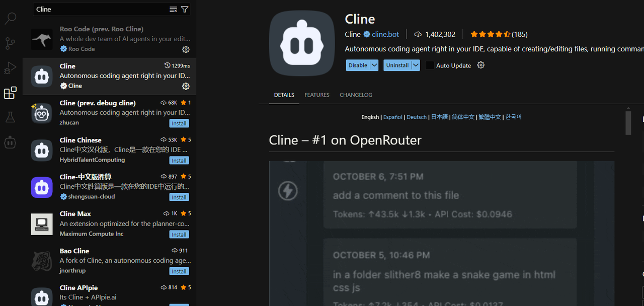
Task: Switch README to 한국어
Action: (x=513, y=117)
